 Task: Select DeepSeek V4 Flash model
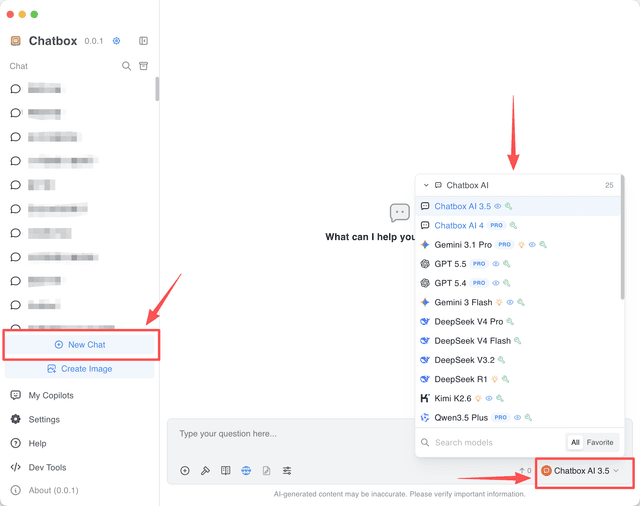pyautogui.click(x=518, y=341)
